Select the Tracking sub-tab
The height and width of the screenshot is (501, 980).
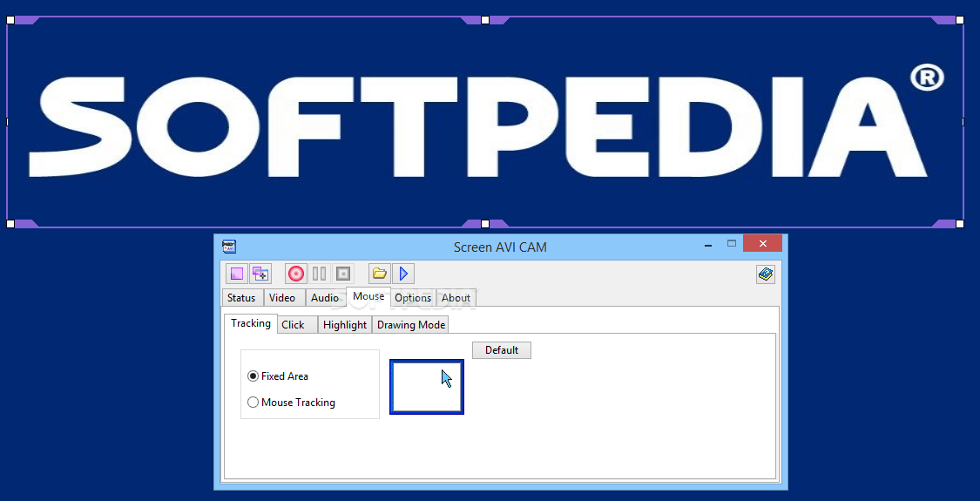[251, 322]
